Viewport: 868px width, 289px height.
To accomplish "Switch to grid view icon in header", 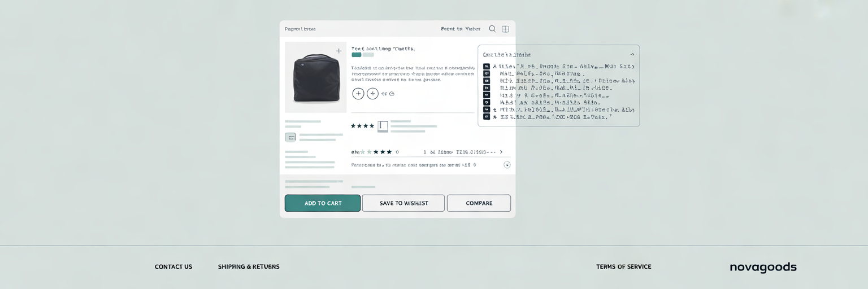I will [505, 29].
